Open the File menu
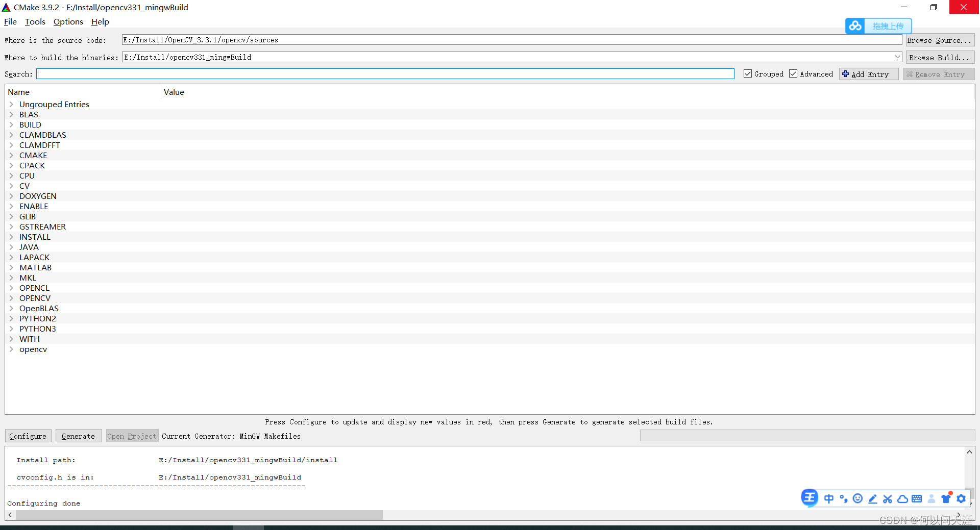 click(10, 22)
